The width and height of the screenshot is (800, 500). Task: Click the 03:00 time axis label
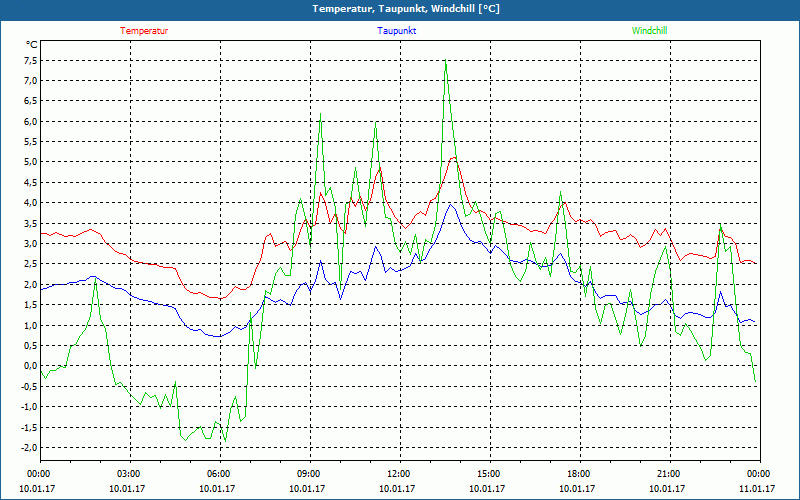[x=129, y=474]
